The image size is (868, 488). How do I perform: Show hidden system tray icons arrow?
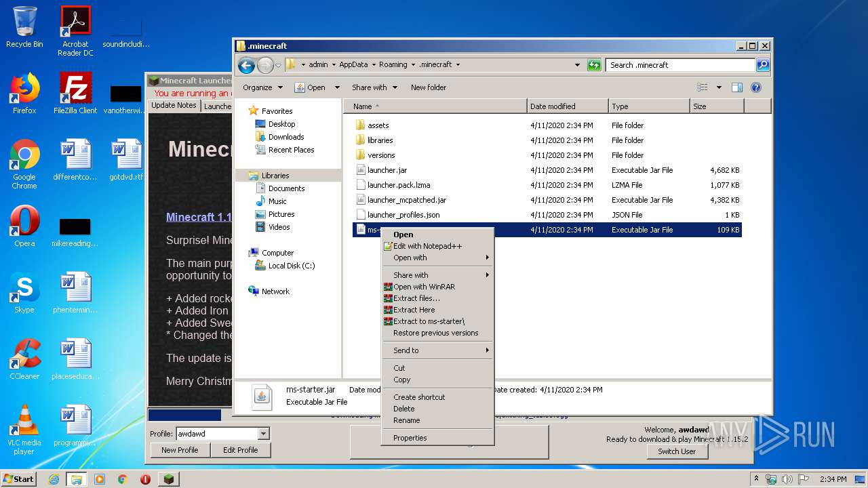coord(756,479)
